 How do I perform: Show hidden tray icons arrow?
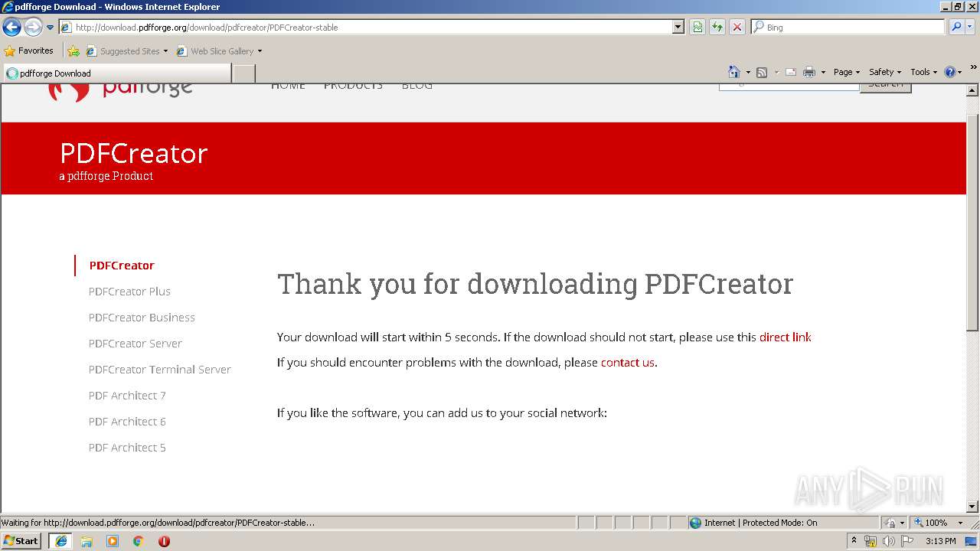point(854,540)
